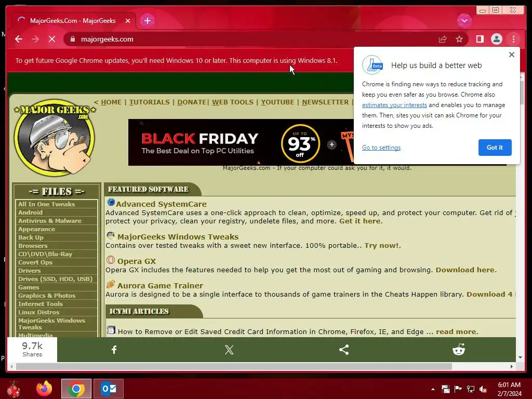Click the MajorGeeks Windows Tweaks icon
The width and height of the screenshot is (532, 399).
point(111,235)
